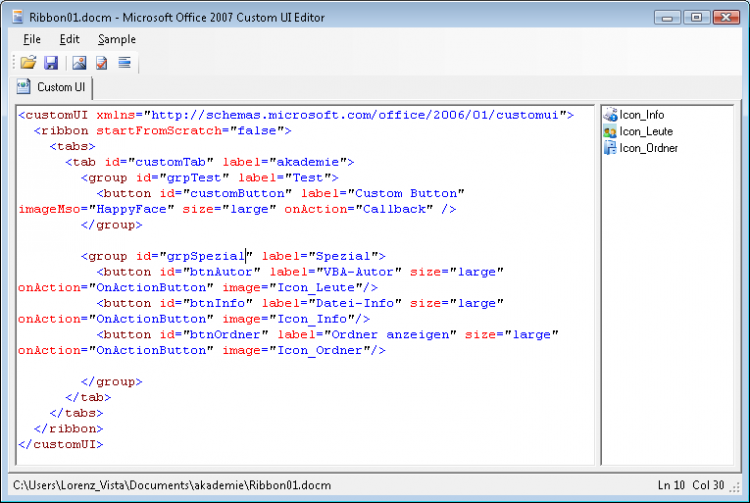Click the Open file toolbar icon
The image size is (750, 503).
27,63
